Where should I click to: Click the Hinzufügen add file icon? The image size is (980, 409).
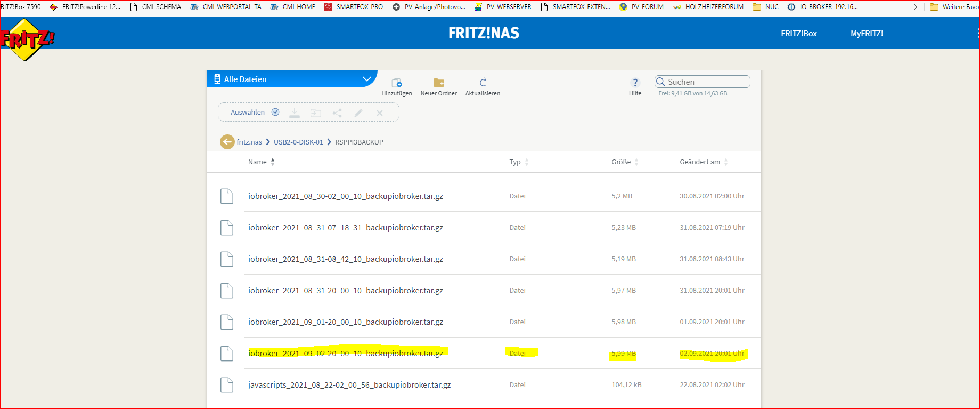[x=397, y=83]
